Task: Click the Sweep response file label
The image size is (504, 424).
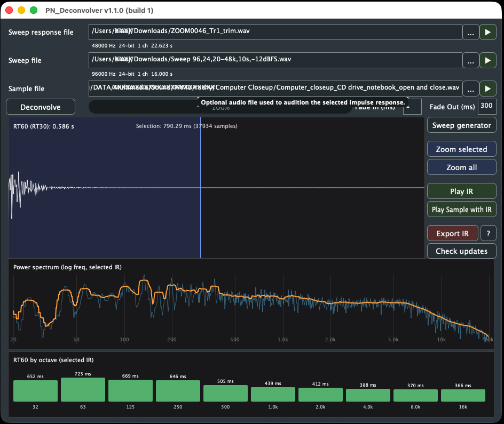Action: (x=41, y=32)
